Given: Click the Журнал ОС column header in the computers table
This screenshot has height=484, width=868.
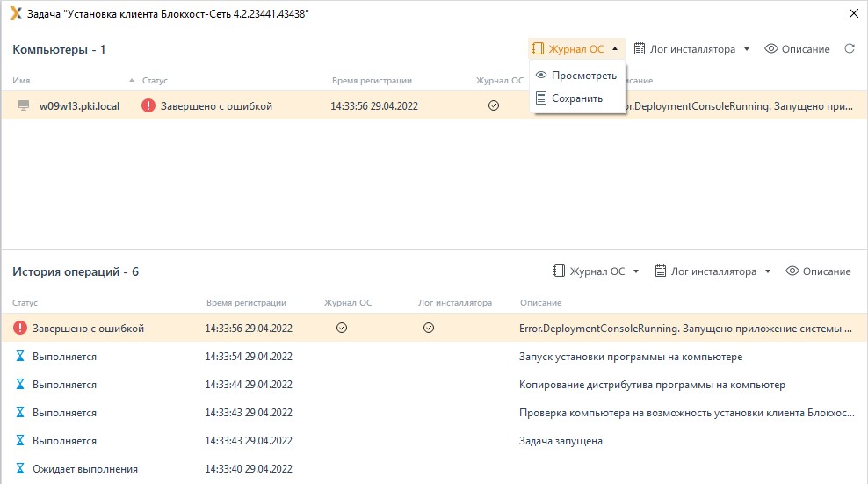Looking at the screenshot, I should 499,80.
